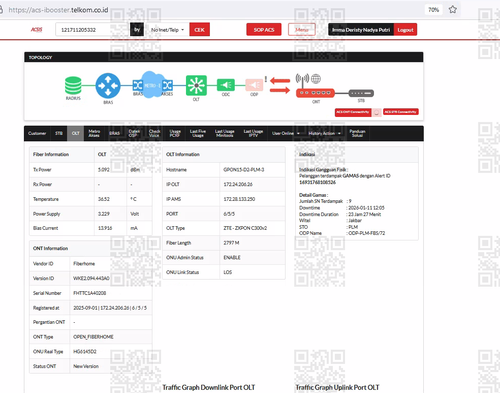
Task: Open the Usage PCRF tab
Action: [x=175, y=133]
